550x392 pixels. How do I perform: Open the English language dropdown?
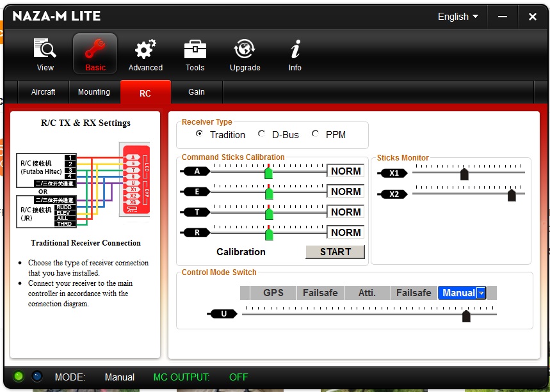458,17
